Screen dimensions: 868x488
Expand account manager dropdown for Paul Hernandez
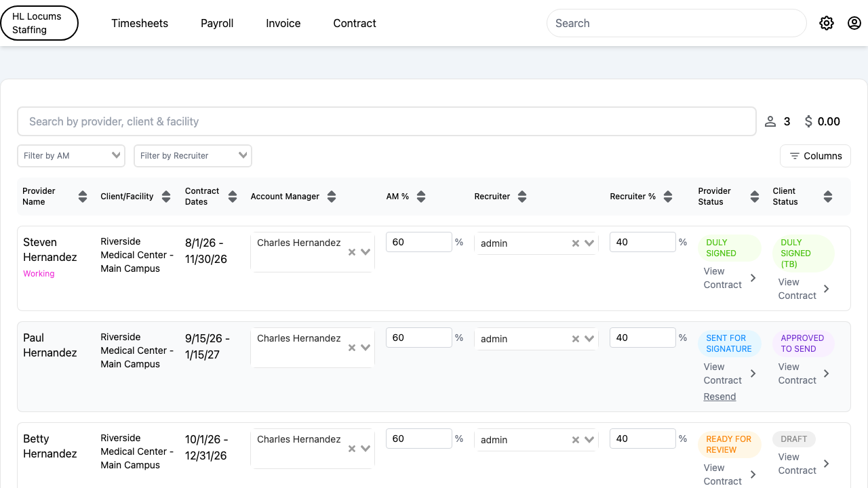tap(366, 348)
